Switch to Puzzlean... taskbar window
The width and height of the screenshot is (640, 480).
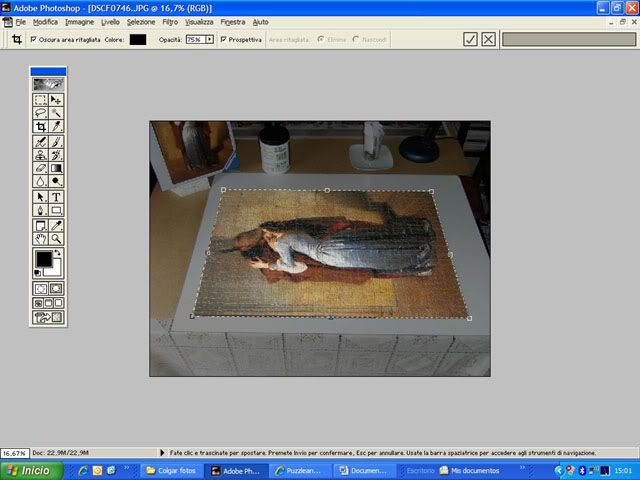click(300, 471)
